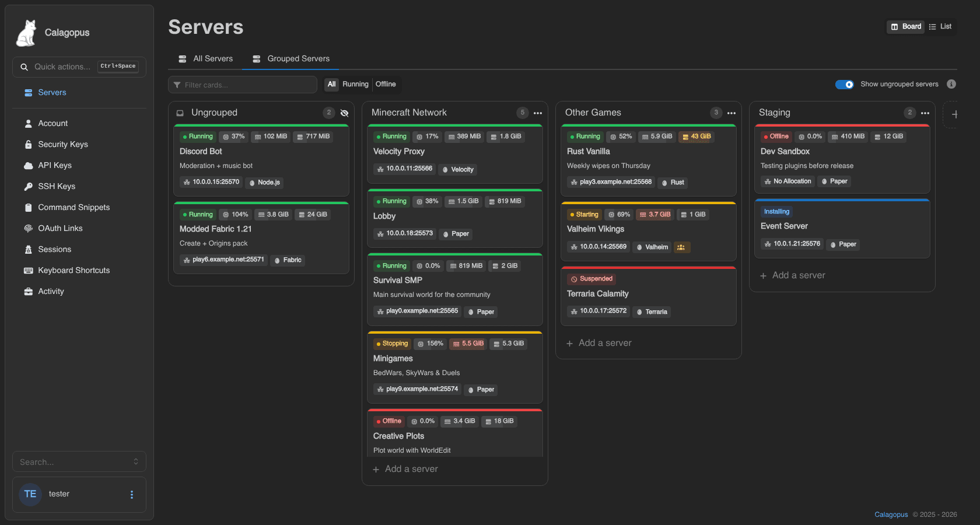Click the Offline badge on Creative Plots
Screen dimensions: 980x525
pos(388,421)
